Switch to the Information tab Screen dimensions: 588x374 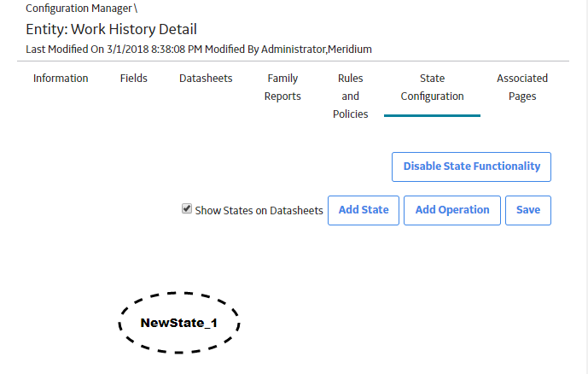61,79
